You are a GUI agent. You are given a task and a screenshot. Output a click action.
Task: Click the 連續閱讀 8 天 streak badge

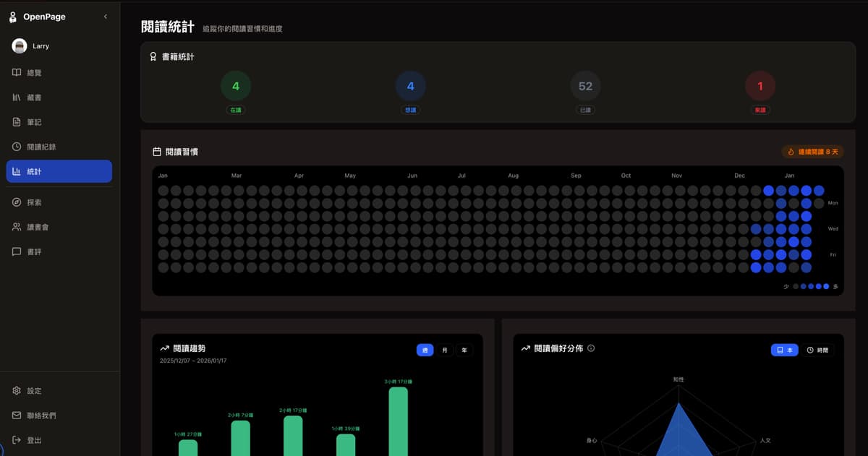tap(812, 152)
